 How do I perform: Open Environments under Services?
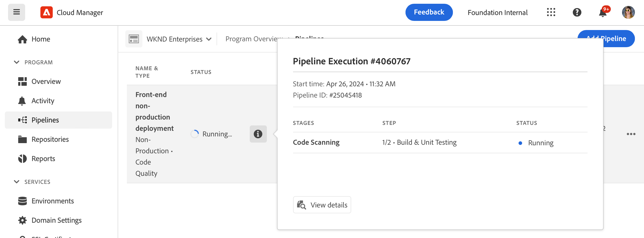click(x=52, y=201)
